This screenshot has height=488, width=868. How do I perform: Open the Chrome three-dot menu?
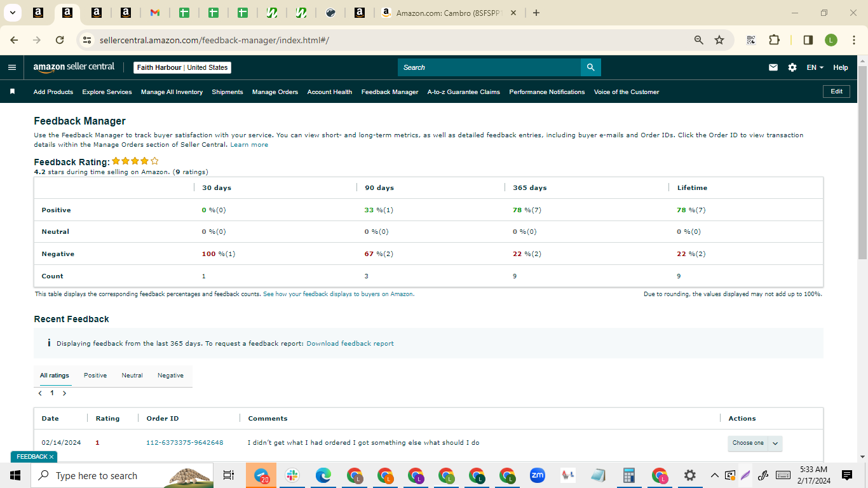coord(853,40)
